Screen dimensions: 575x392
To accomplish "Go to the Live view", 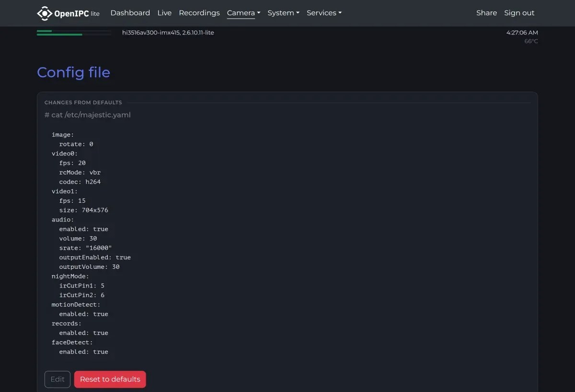I will coord(164,13).
